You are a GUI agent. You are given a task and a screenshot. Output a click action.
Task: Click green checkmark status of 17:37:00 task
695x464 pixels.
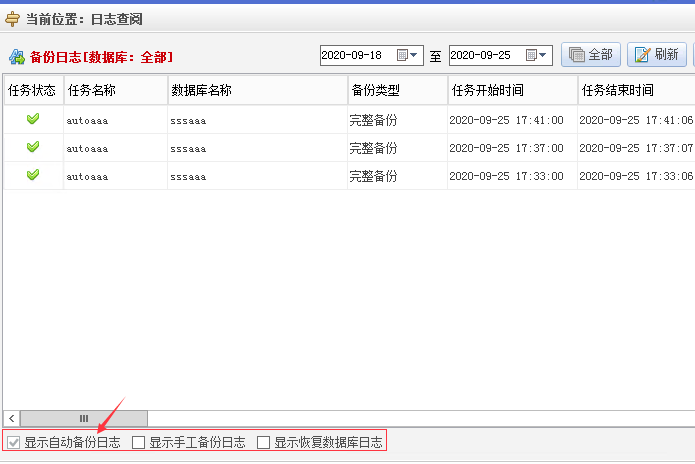[33, 147]
